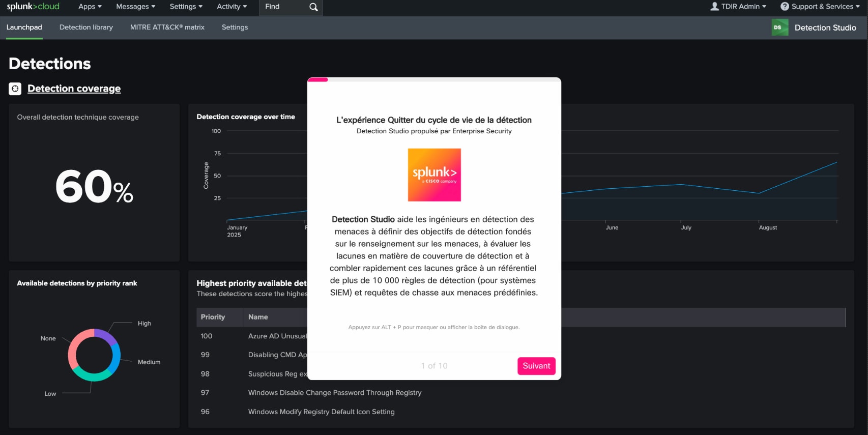The height and width of the screenshot is (435, 868).
Task: Click priority value 97 cell
Action: [x=205, y=393]
